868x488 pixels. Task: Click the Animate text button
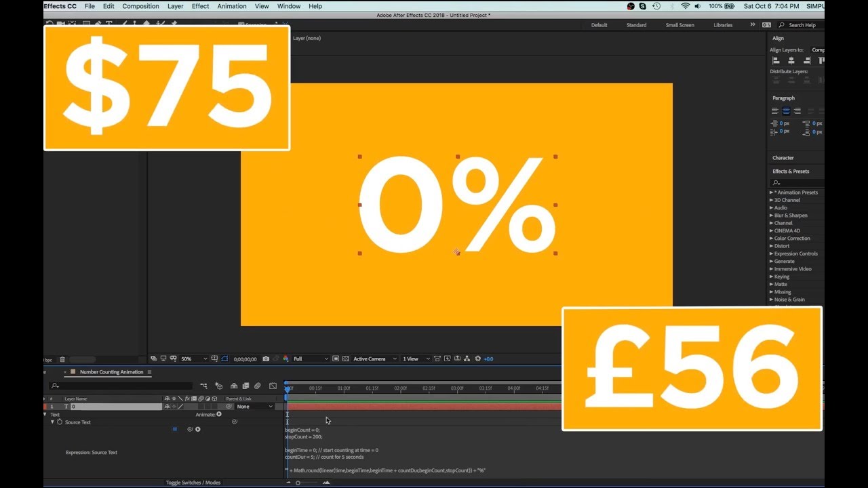pos(219,414)
